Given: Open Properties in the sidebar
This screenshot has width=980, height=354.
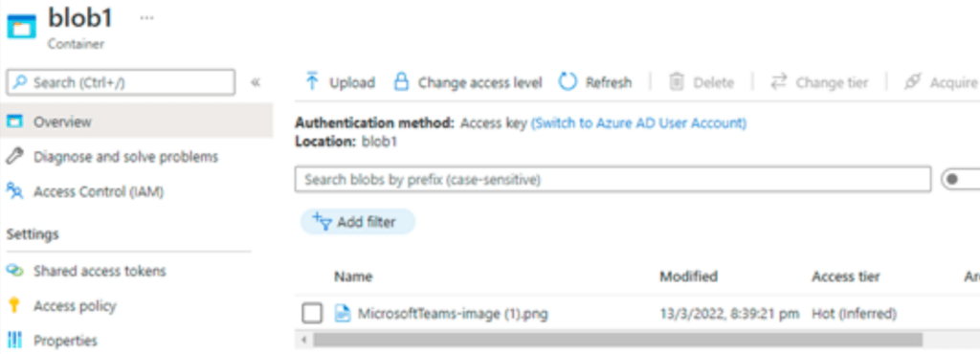Looking at the screenshot, I should click(66, 341).
